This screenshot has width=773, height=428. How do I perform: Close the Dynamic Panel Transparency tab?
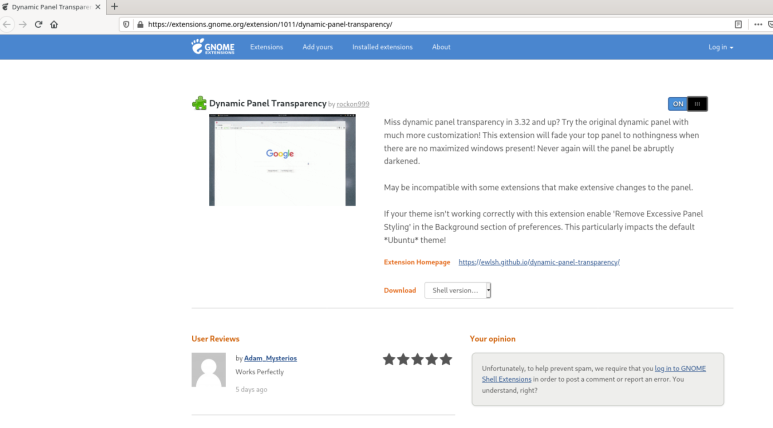tap(98, 7)
